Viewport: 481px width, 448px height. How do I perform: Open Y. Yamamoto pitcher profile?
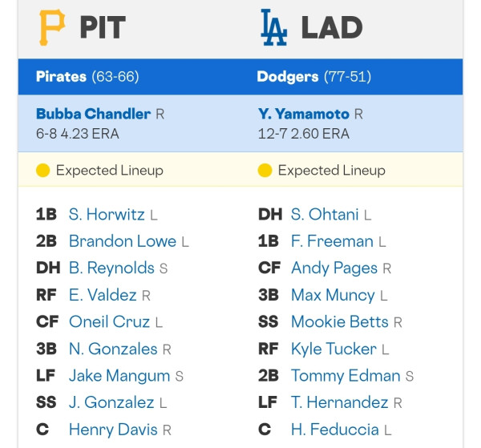tap(304, 114)
